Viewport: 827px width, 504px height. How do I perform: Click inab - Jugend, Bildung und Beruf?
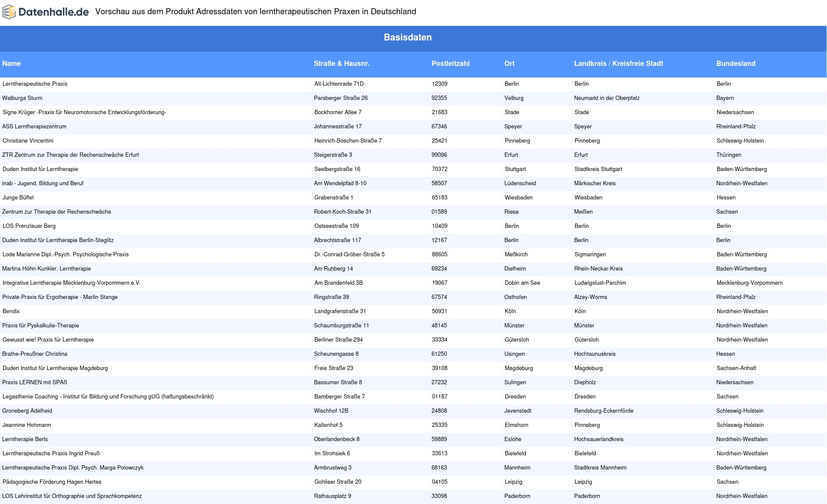(43, 184)
